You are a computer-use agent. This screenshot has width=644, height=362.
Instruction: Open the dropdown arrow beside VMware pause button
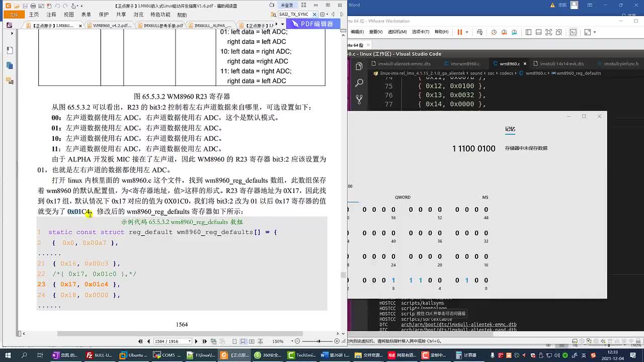click(x=468, y=32)
